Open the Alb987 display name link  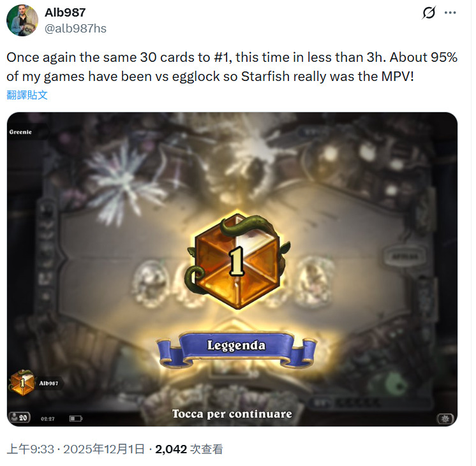coord(65,13)
